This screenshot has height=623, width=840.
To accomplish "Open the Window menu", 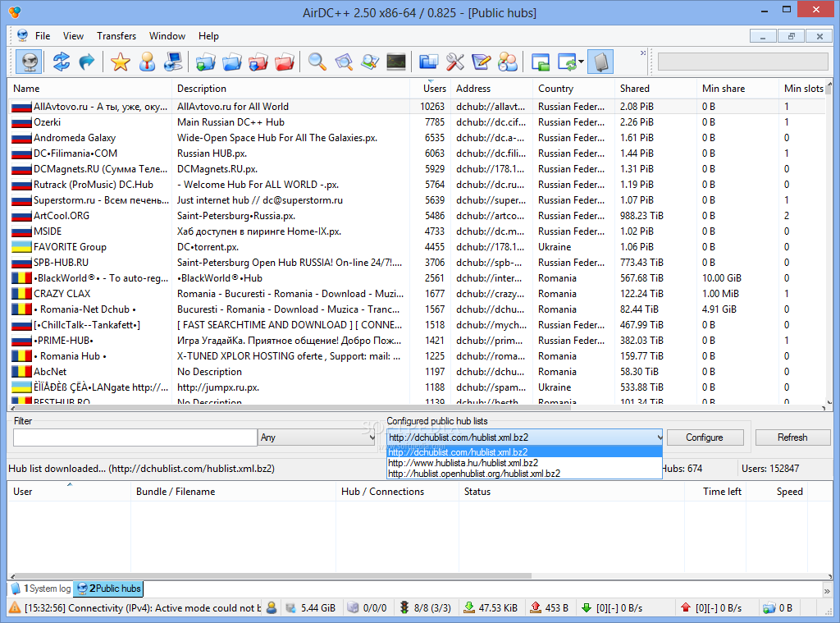I will pos(167,36).
